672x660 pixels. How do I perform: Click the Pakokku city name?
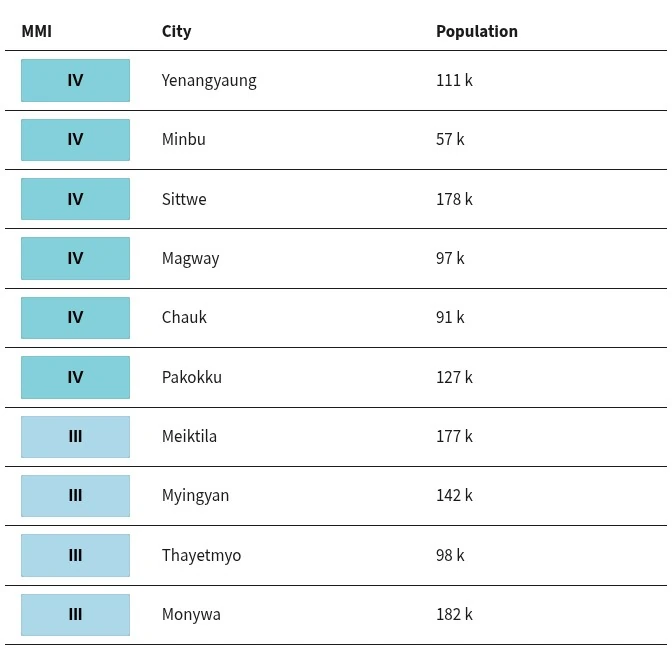coord(192,378)
